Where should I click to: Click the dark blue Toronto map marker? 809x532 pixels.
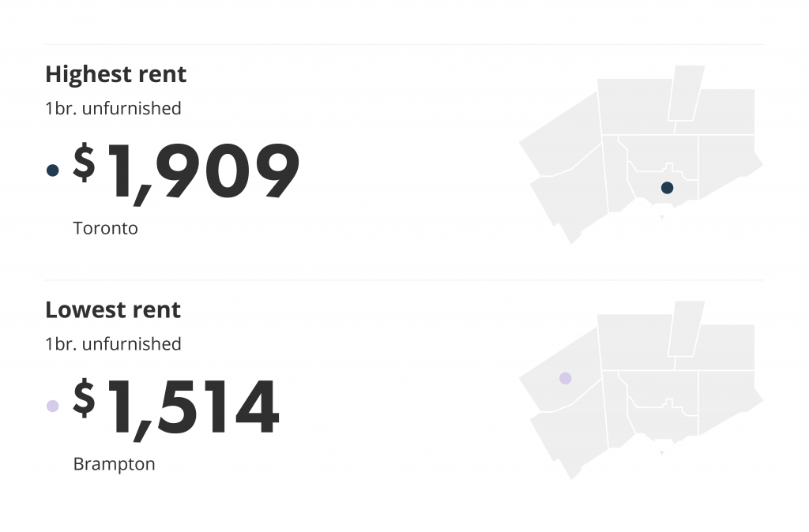(x=667, y=188)
